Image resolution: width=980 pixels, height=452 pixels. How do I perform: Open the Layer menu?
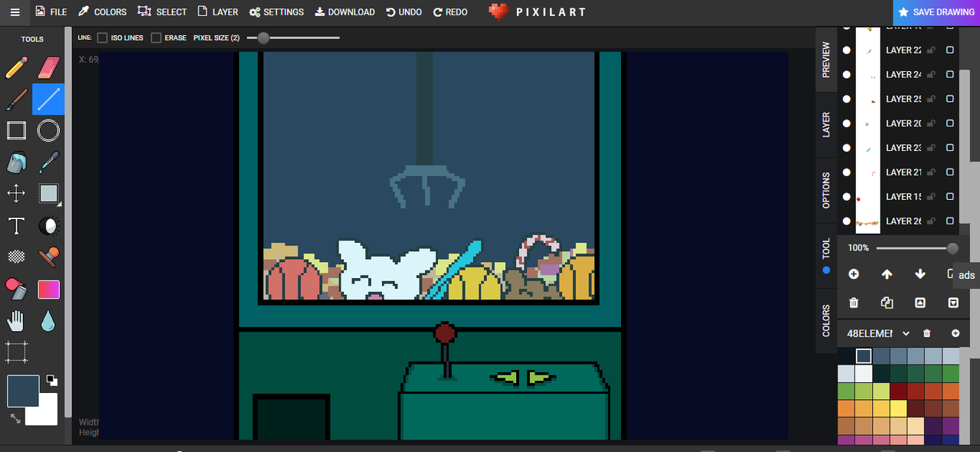click(218, 12)
